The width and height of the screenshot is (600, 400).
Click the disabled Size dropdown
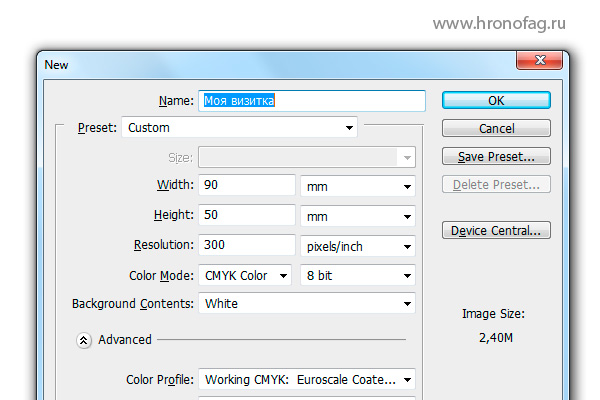click(x=307, y=157)
